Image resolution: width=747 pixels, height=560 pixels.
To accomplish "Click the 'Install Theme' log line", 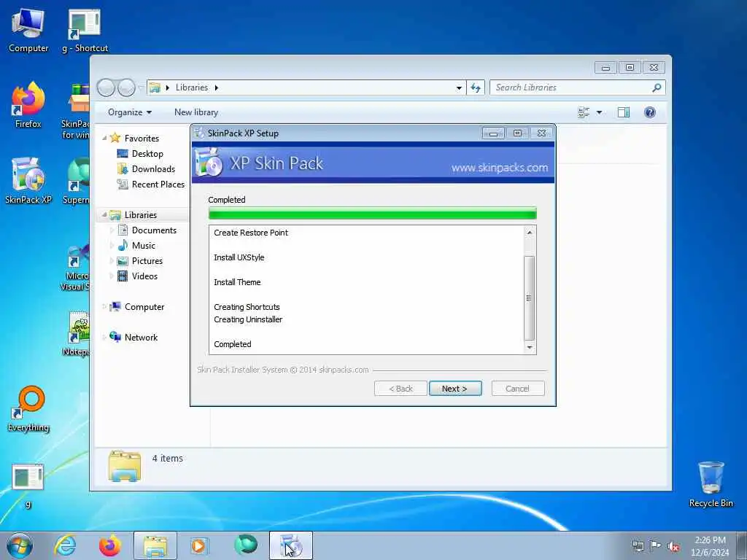I will (x=237, y=282).
